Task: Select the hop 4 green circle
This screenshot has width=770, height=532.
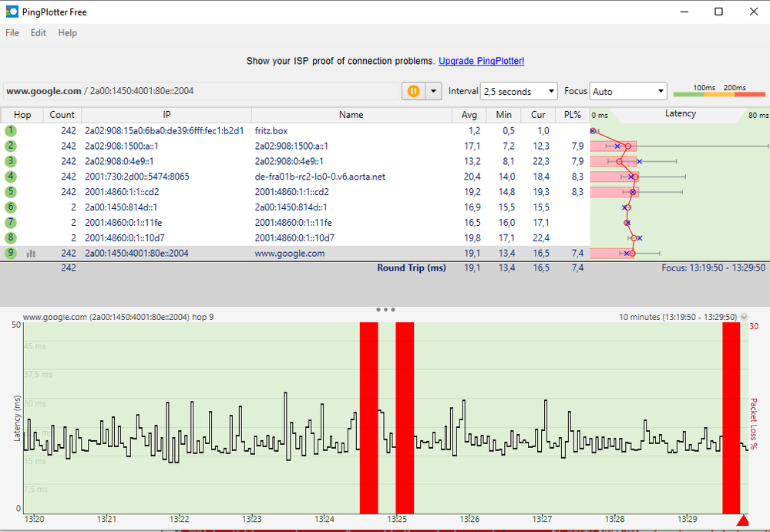Action: click(x=11, y=177)
